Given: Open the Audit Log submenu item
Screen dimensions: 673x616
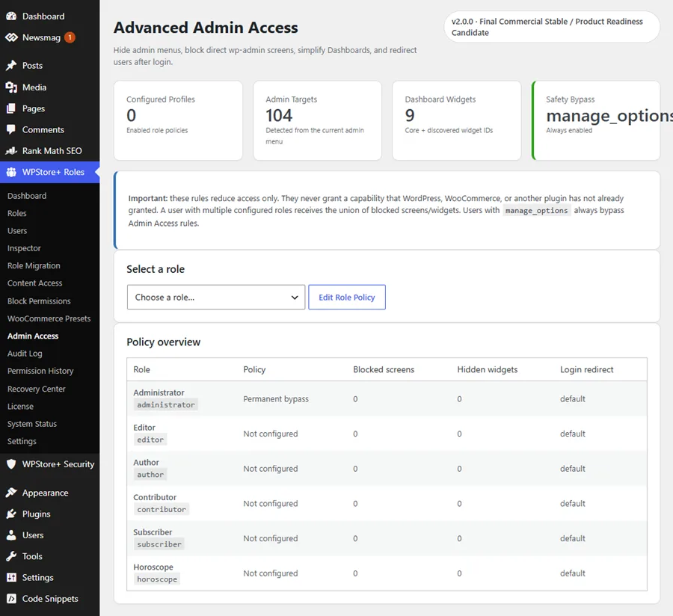Looking at the screenshot, I should [25, 354].
